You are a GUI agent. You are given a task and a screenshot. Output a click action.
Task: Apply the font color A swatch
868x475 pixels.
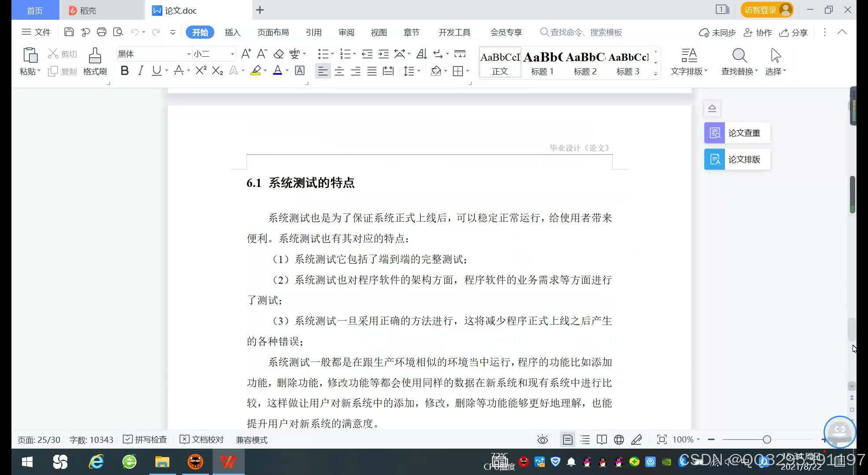click(277, 70)
